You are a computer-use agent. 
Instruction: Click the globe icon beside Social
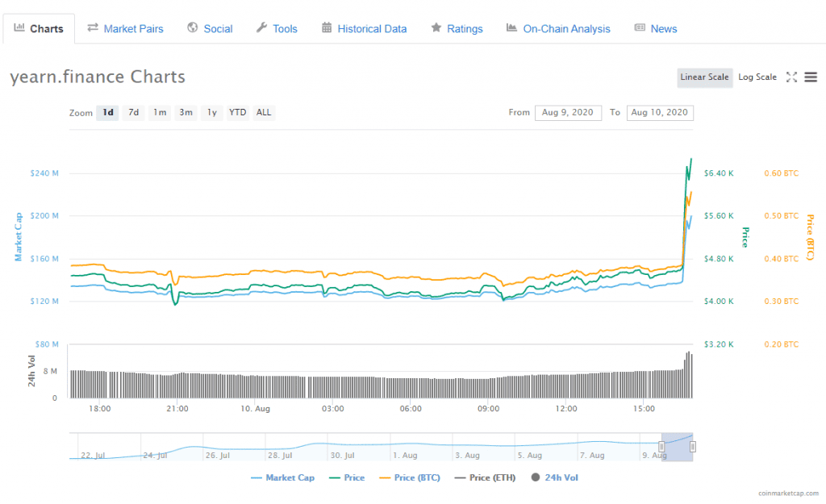coord(192,27)
